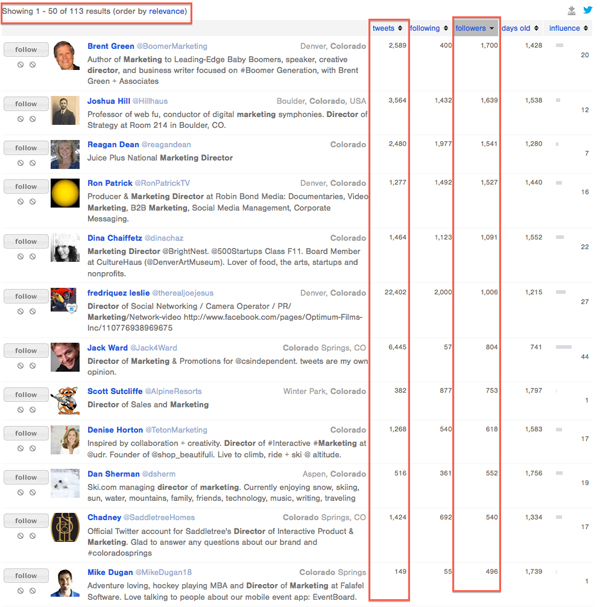Viewport: 600px width, 607px height.
Task: Click the relevance order link
Action: pos(166,11)
